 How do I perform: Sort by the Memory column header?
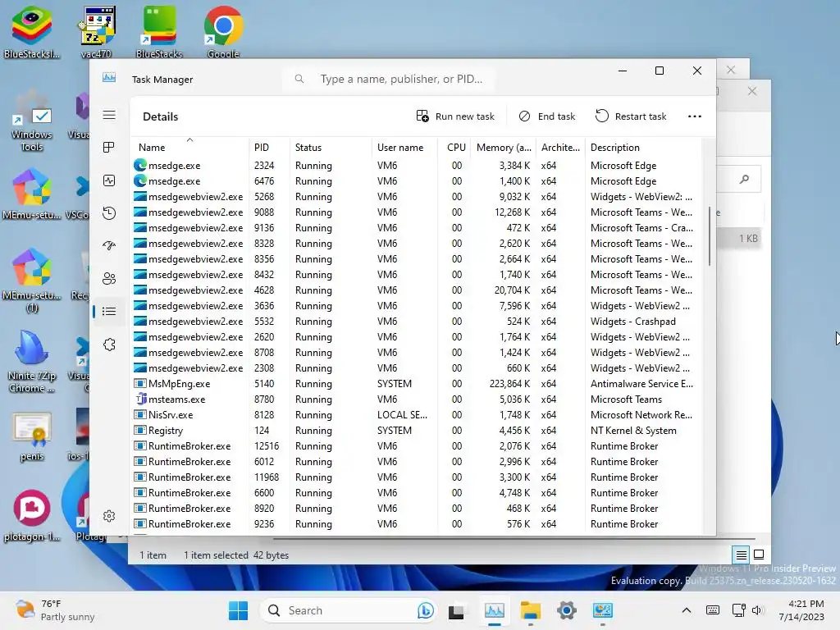(x=504, y=148)
